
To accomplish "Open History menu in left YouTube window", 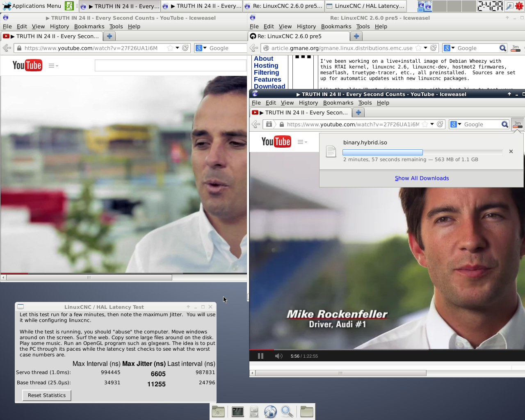I will 59,26.
